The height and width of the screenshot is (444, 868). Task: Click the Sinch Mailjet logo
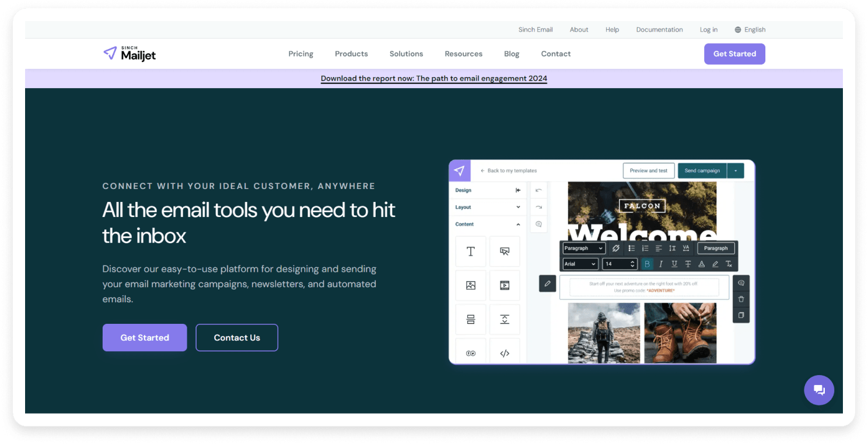(x=129, y=54)
